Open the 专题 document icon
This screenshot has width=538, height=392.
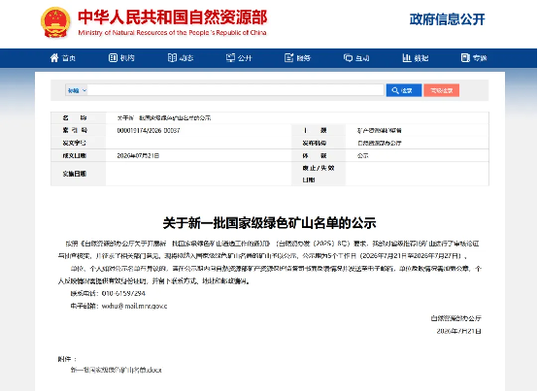tap(465, 58)
